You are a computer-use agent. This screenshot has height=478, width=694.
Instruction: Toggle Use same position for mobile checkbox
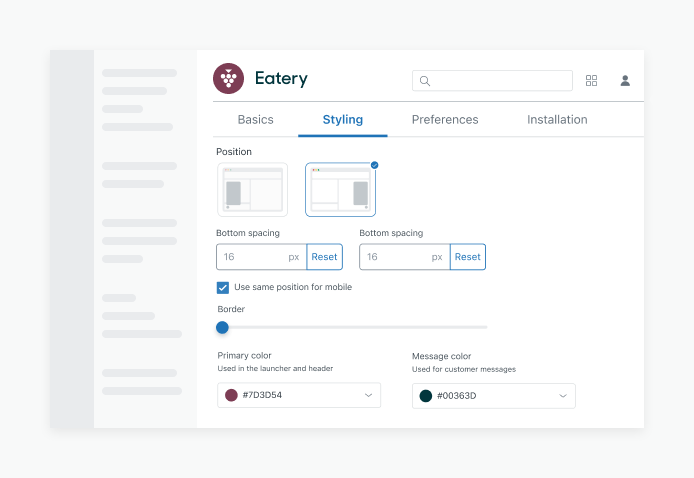point(223,288)
